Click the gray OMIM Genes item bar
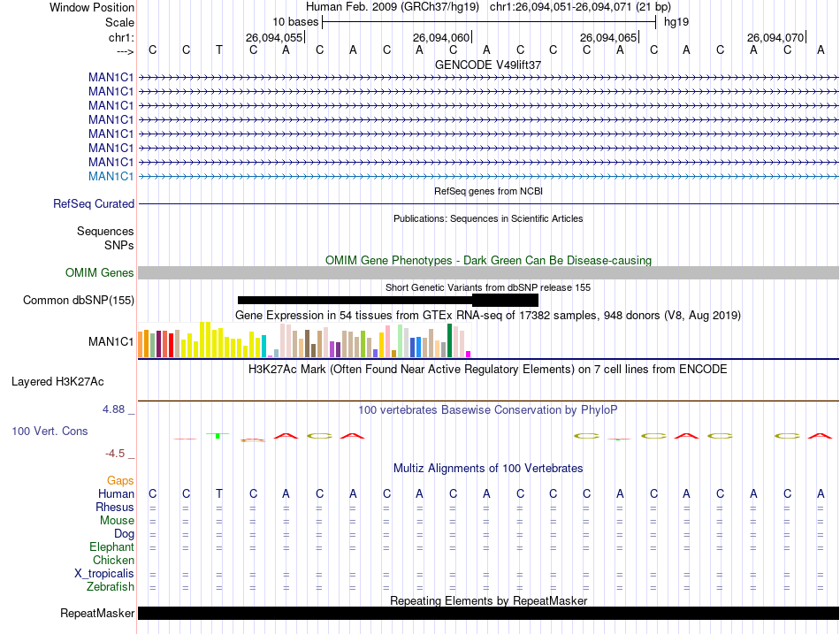This screenshot has height=634, width=840. (488, 272)
